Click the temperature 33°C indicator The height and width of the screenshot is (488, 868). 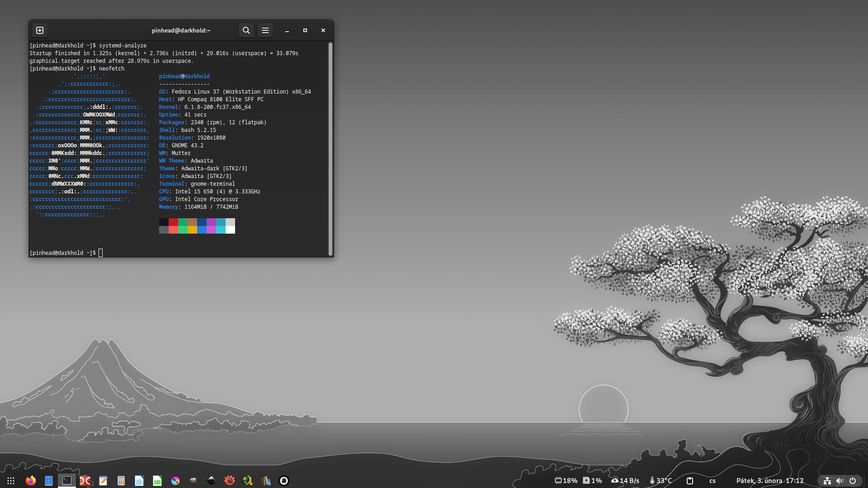tap(660, 481)
